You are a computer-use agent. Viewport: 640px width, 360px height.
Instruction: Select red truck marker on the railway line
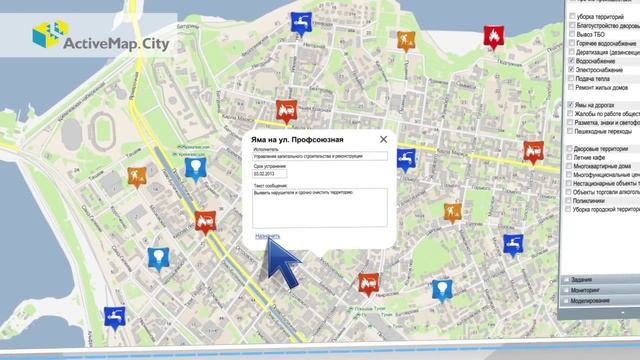tap(205, 222)
